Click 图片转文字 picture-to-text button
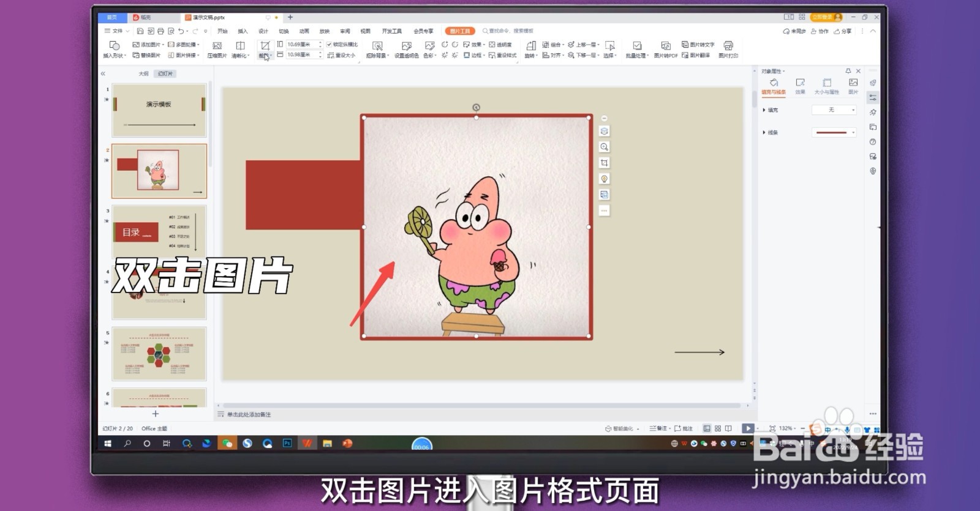 click(x=698, y=45)
